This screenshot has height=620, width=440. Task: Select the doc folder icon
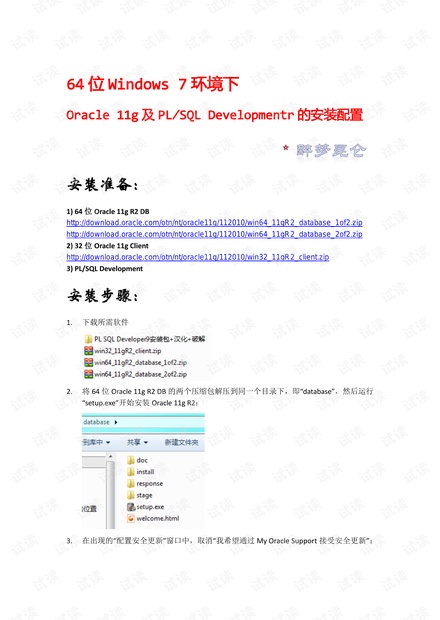pyautogui.click(x=131, y=460)
